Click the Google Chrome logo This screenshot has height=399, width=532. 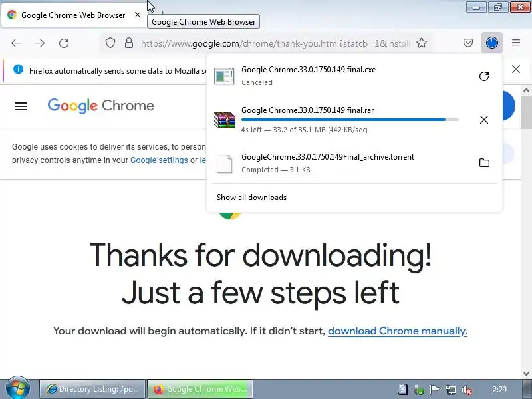click(101, 106)
